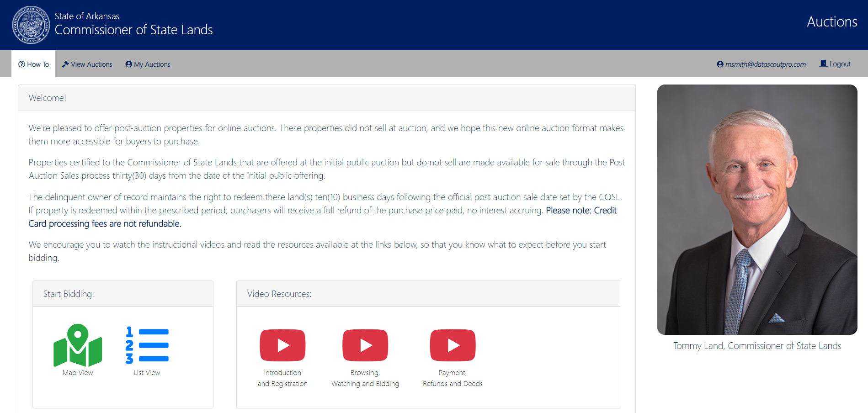This screenshot has height=413, width=868.
Task: Click the List View label
Action: tap(147, 373)
